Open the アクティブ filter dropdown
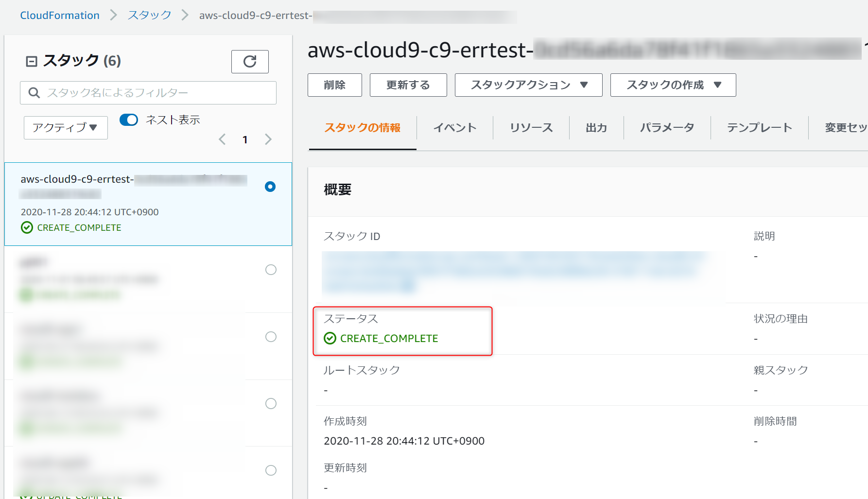The image size is (868, 499). click(x=66, y=128)
